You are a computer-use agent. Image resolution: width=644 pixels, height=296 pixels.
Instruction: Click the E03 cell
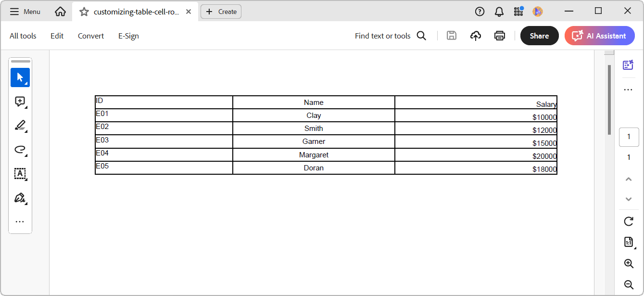point(164,142)
